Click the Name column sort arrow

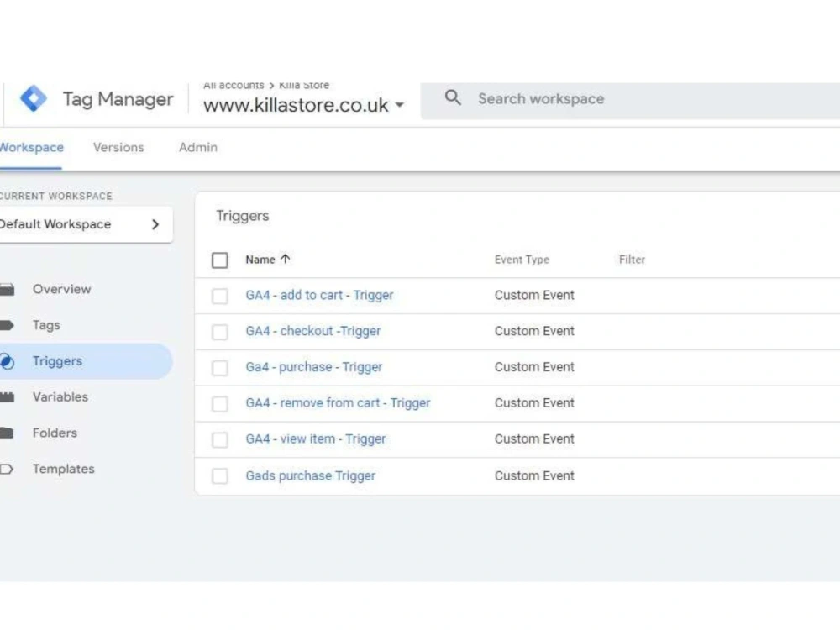[285, 260]
